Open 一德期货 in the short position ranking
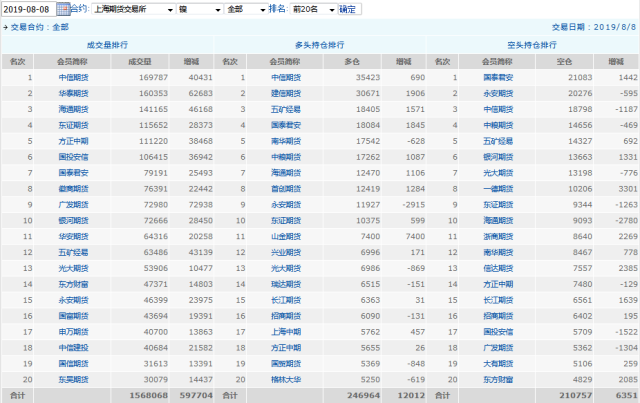Viewport: 640px width, 403px height. (x=498, y=189)
